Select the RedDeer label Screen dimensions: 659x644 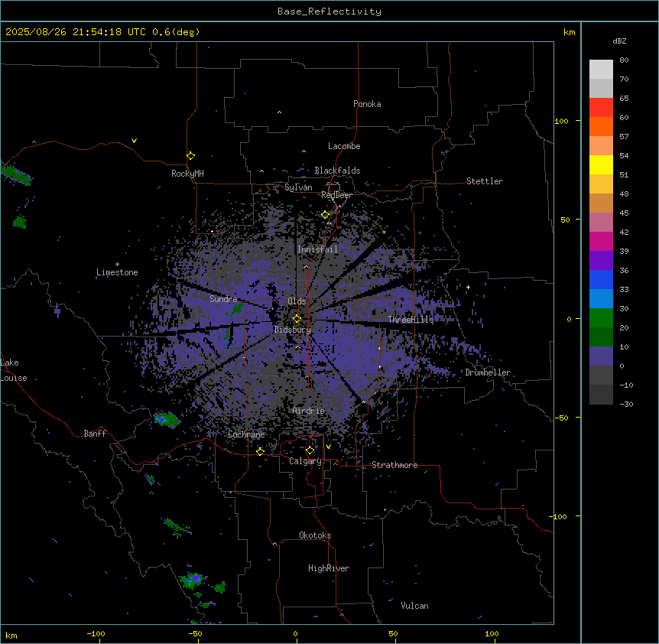pyautogui.click(x=336, y=195)
